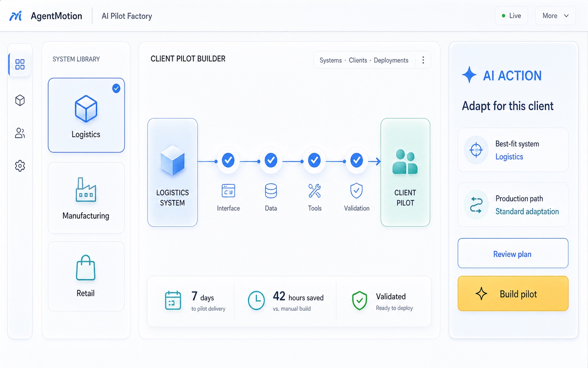This screenshot has width=588, height=368.
Task: Select the Logistics System source card
Action: pyautogui.click(x=172, y=172)
